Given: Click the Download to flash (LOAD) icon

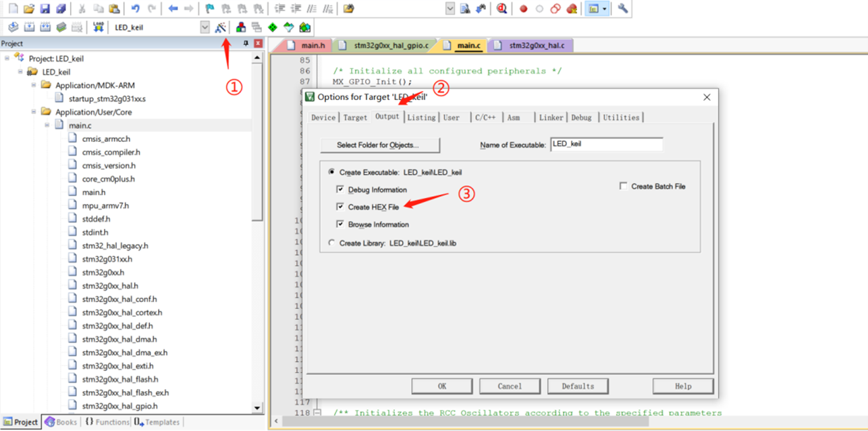Looking at the screenshot, I should (x=99, y=27).
